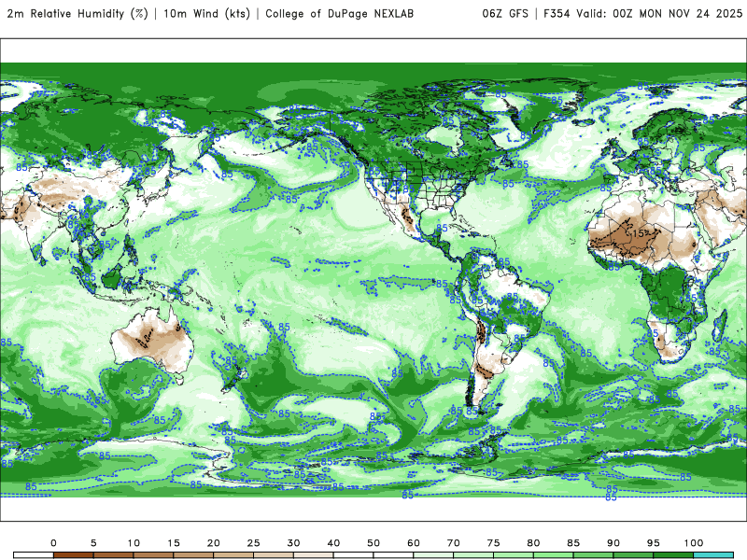Click the '10m Wind (kts)' title text
747x560 pixels.
(206, 14)
